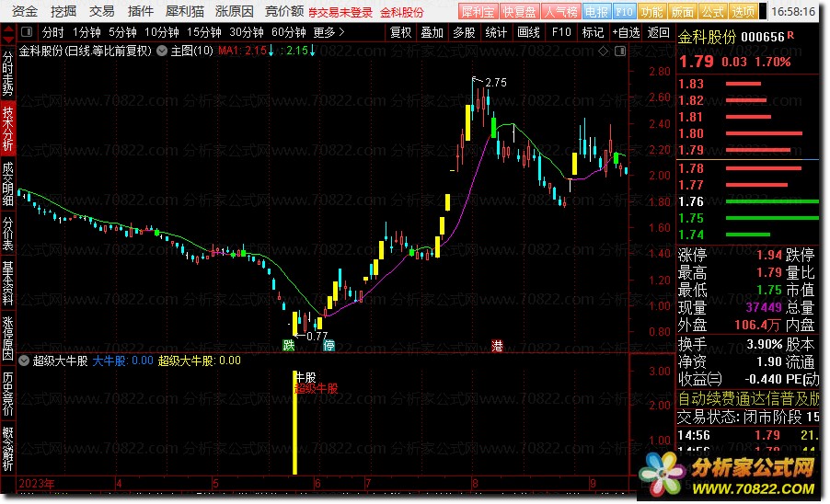Click the diamond icon above the chart
This screenshot has height=504, width=830.
point(603,52)
